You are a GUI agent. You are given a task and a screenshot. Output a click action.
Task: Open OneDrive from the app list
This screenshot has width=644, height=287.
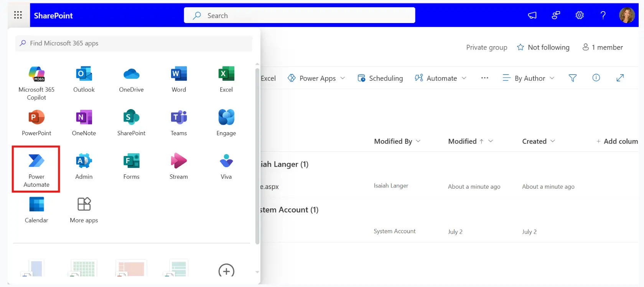[x=131, y=79]
